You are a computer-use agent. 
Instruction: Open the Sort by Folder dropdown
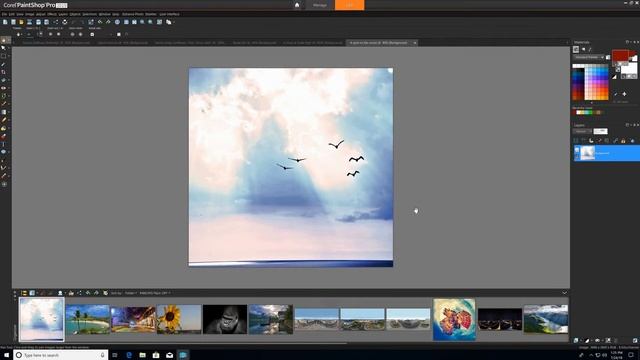pos(131,293)
